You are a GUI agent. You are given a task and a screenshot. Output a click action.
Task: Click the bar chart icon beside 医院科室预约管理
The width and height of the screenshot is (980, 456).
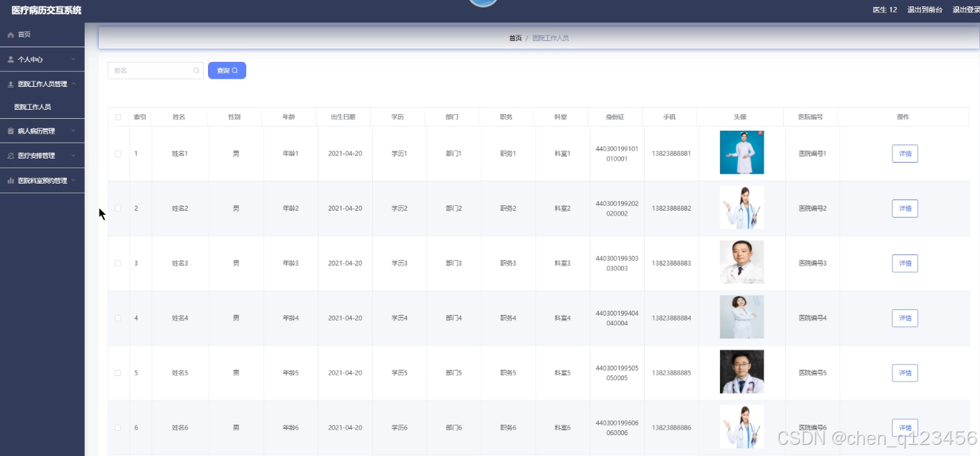click(10, 181)
